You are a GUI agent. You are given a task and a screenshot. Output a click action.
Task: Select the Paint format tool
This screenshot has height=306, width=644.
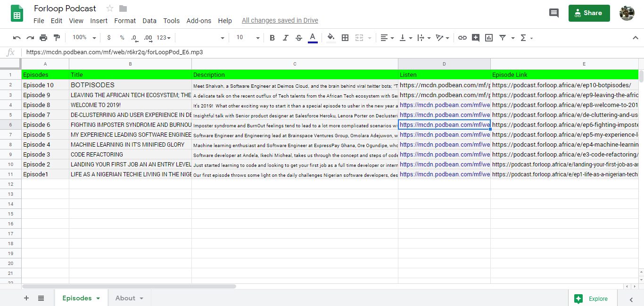pos(57,38)
